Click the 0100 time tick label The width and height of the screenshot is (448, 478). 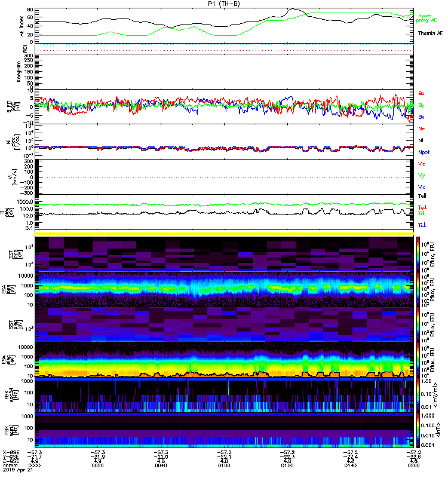(224, 465)
